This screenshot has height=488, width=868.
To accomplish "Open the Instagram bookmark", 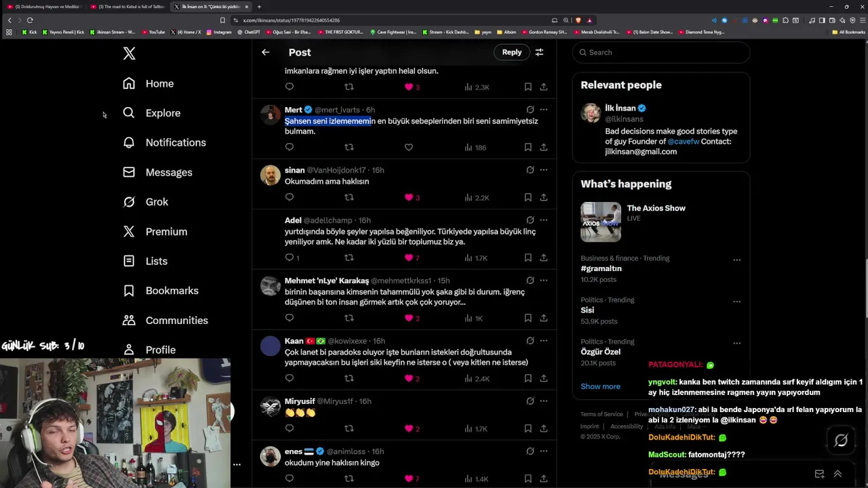I will click(x=218, y=32).
